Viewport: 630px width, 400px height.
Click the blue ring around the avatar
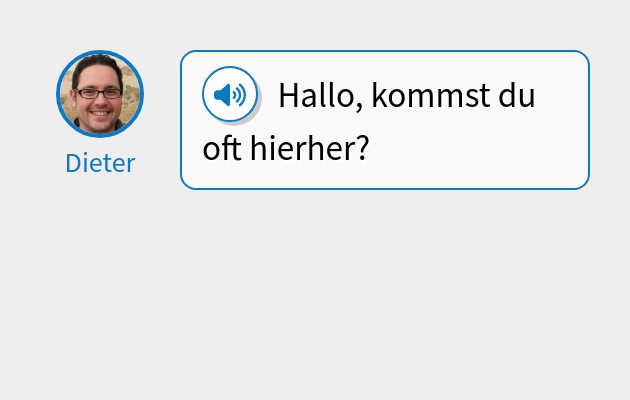[58, 94]
